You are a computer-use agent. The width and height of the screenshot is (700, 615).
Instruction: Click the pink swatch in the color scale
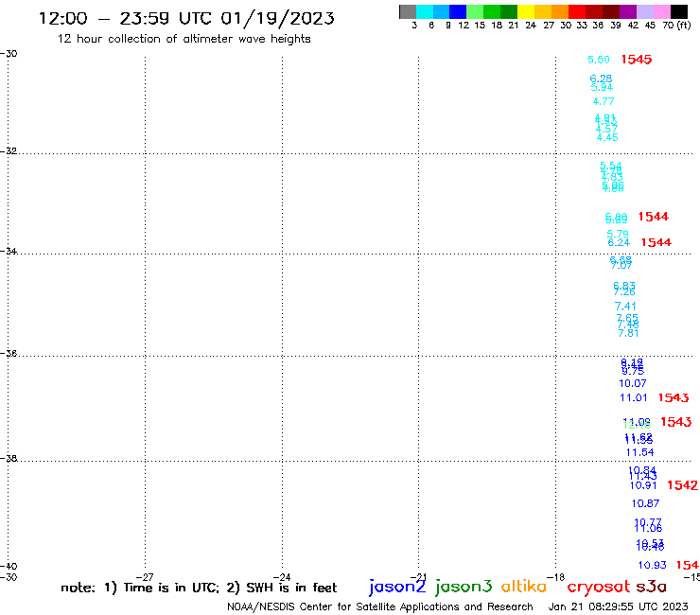(x=661, y=11)
